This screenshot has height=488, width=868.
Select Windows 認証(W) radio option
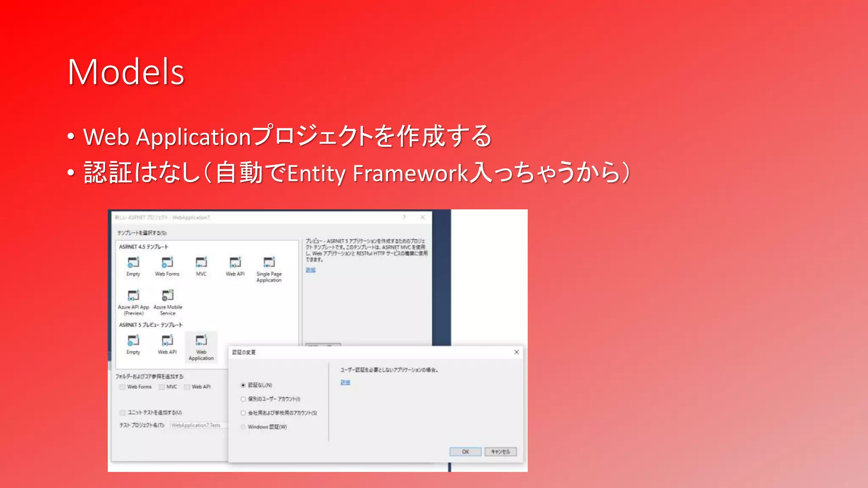click(243, 427)
